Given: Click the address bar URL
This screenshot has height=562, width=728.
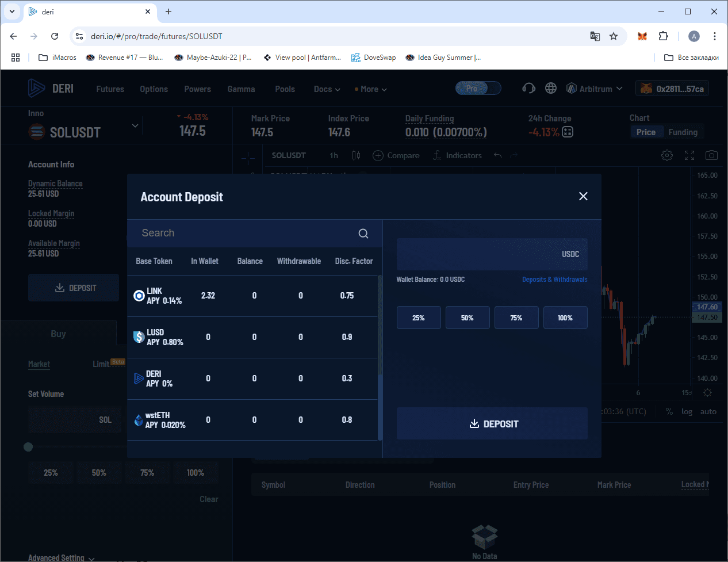Looking at the screenshot, I should point(156,36).
